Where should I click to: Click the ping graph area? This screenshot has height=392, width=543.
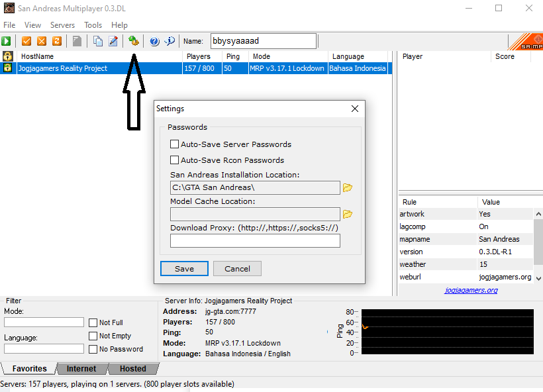coord(448,332)
